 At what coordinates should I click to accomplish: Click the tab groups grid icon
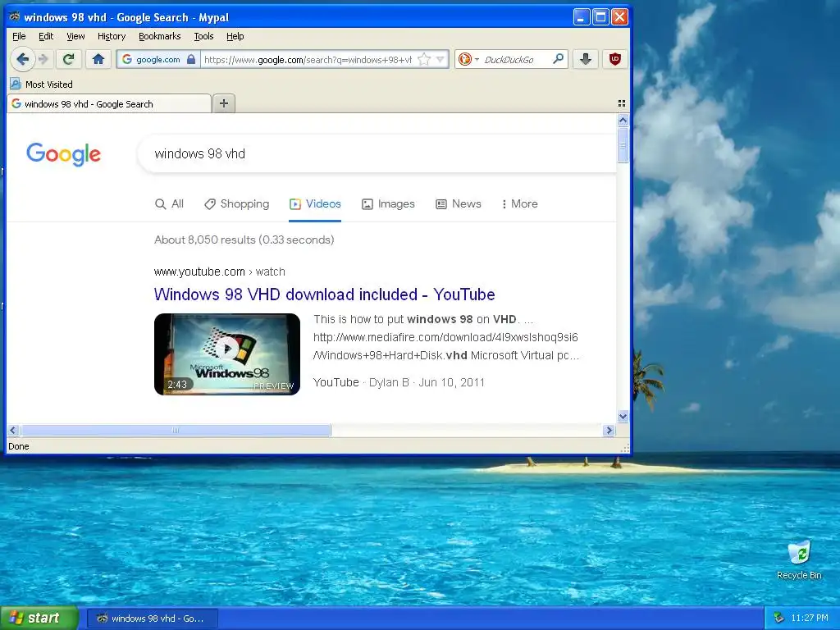point(622,103)
